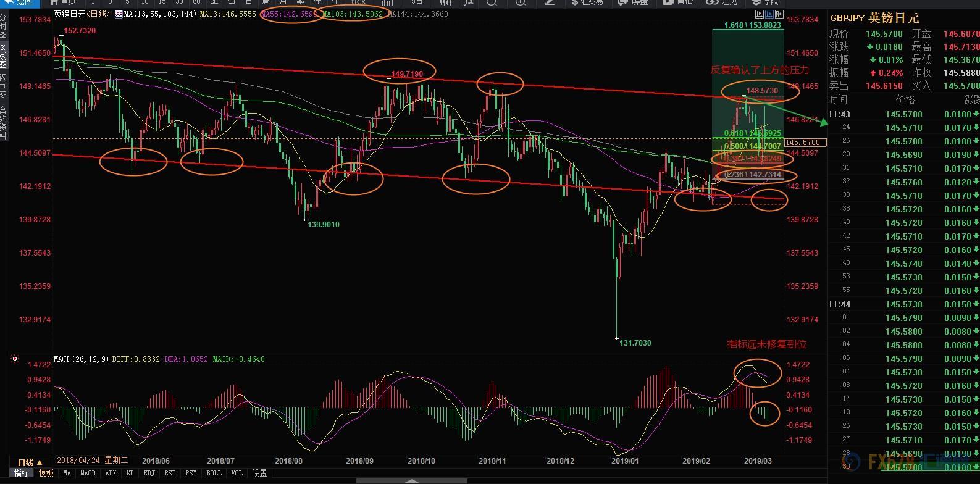980x484 pixels.
Task: Click middle highlighted layout icon above price axis
Action: click(x=769, y=14)
